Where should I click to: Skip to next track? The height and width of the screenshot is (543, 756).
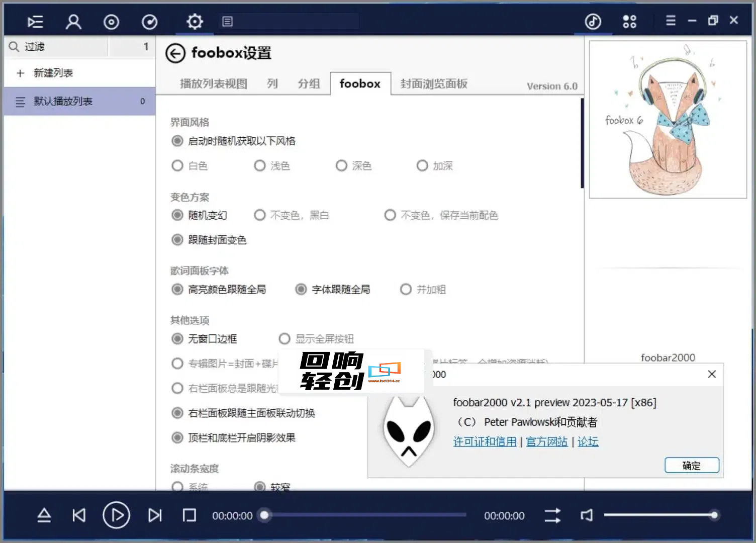pyautogui.click(x=155, y=515)
